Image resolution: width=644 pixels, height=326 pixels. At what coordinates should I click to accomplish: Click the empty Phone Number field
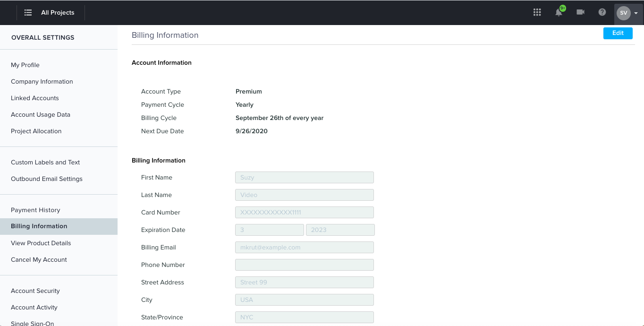pyautogui.click(x=304, y=265)
